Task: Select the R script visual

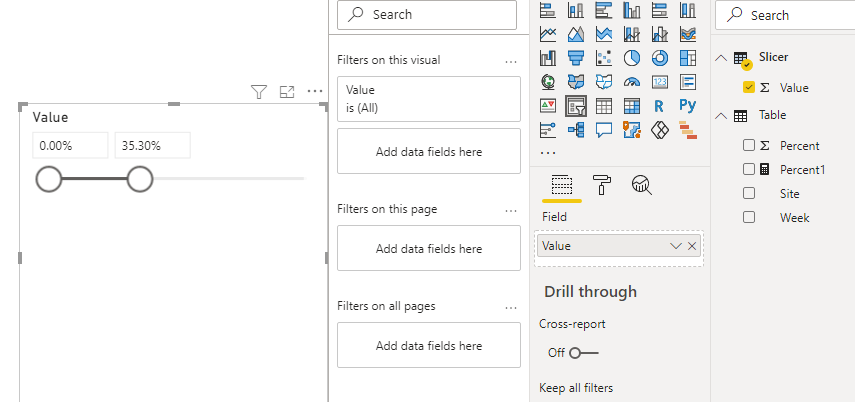Action: pyautogui.click(x=660, y=105)
